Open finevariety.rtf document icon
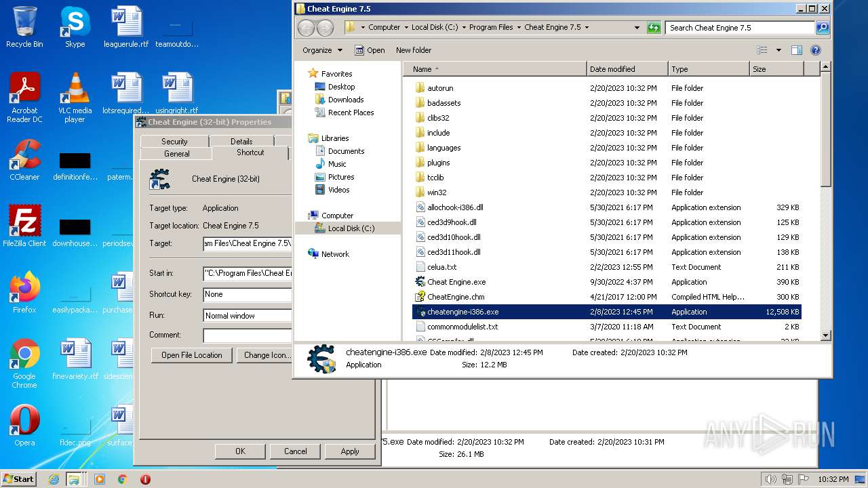The height and width of the screenshot is (488, 868). coord(75,359)
